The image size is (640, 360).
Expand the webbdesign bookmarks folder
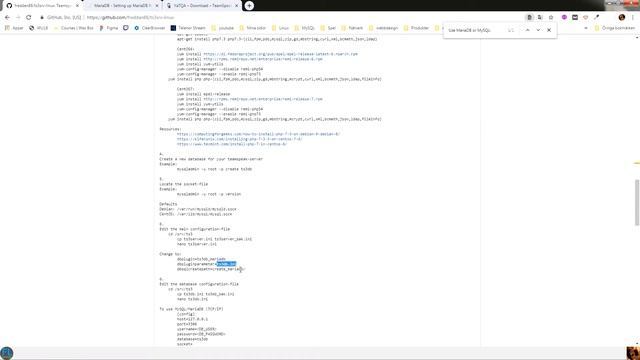tap(383, 28)
